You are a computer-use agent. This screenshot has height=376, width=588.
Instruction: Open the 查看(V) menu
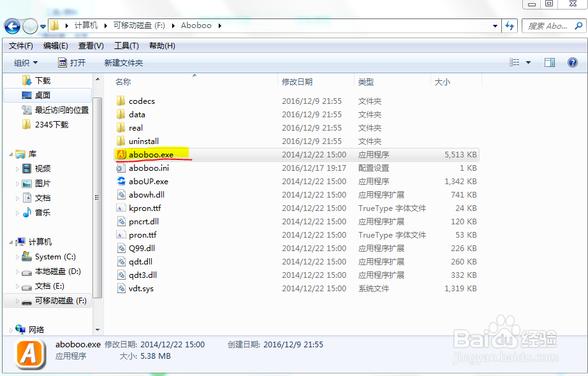[x=91, y=46]
